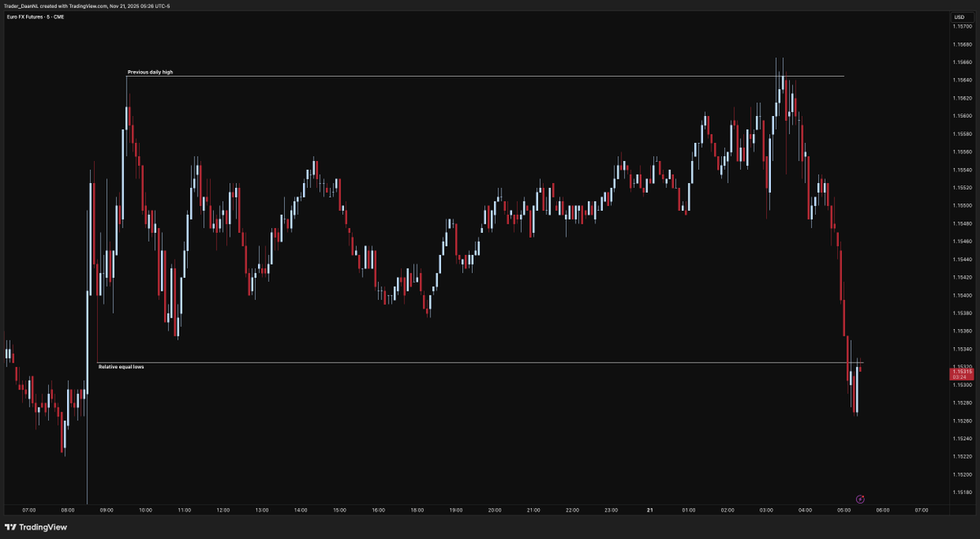Click the purple lightning event icon

click(x=860, y=498)
